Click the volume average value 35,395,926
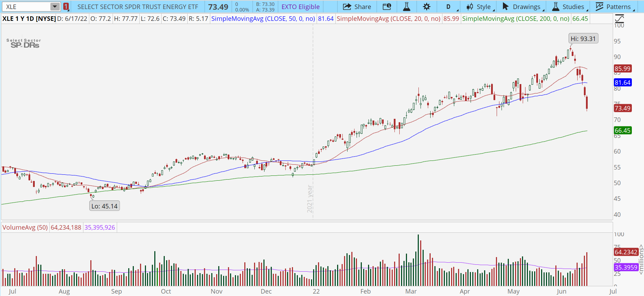The image size is (644, 296). 100,228
